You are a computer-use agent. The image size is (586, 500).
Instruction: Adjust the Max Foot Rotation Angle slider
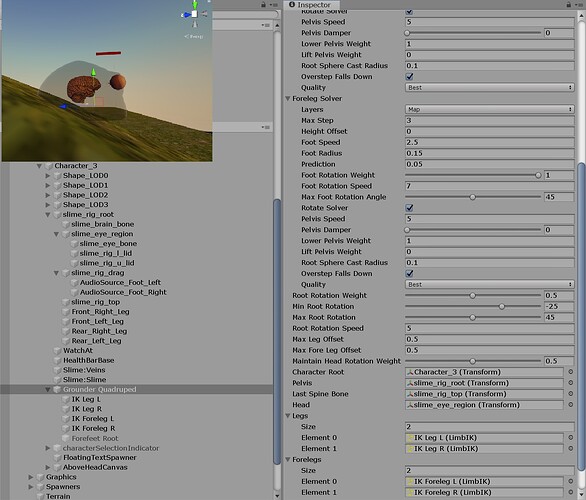tap(473, 197)
